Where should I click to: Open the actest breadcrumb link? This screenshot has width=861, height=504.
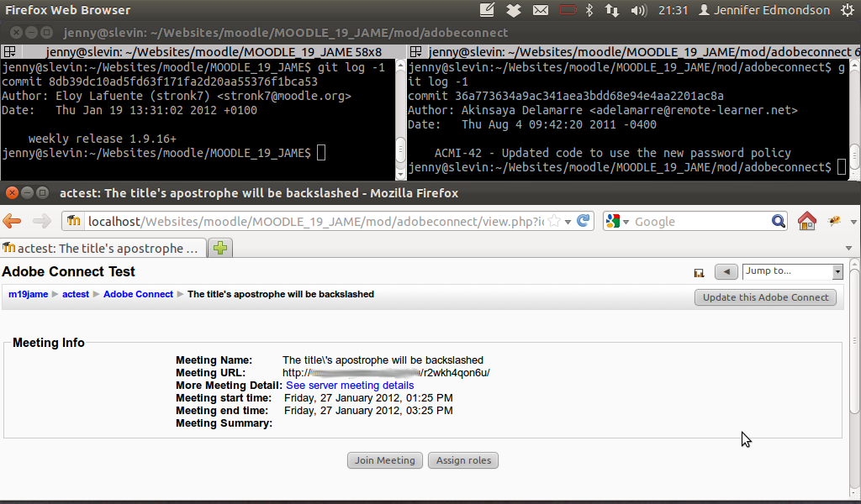pyautogui.click(x=75, y=294)
